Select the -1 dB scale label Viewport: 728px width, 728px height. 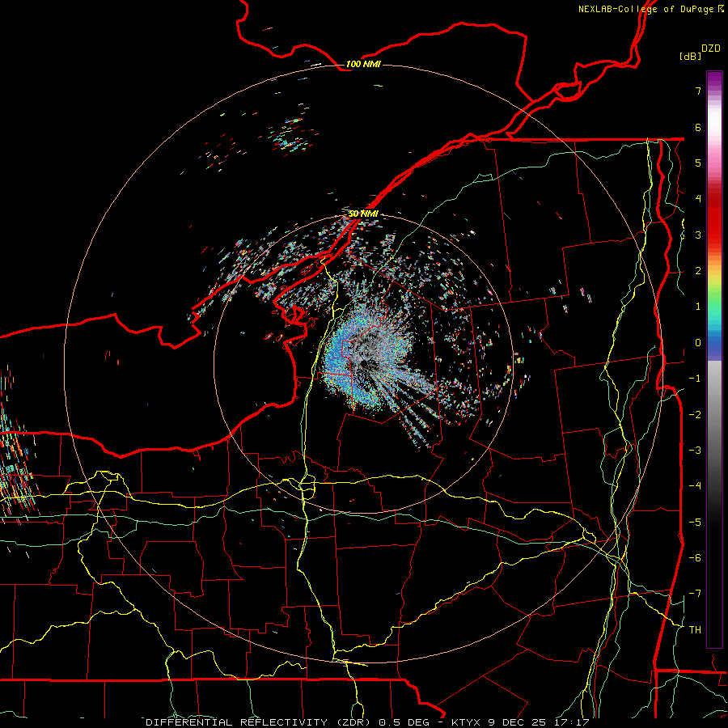pyautogui.click(x=695, y=379)
